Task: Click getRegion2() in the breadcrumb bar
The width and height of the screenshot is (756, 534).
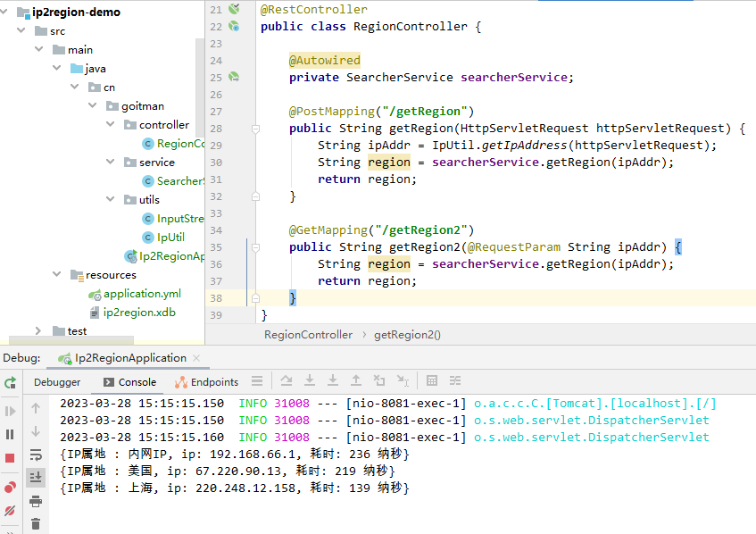Action: click(407, 335)
